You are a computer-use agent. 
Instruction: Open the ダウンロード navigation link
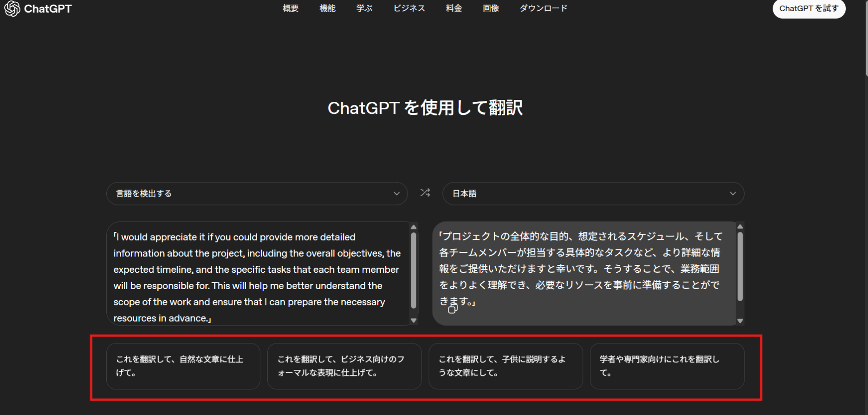pos(543,8)
